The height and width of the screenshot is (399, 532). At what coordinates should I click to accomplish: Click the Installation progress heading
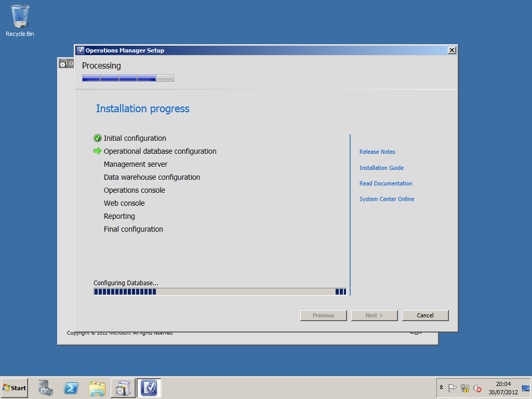(x=142, y=109)
